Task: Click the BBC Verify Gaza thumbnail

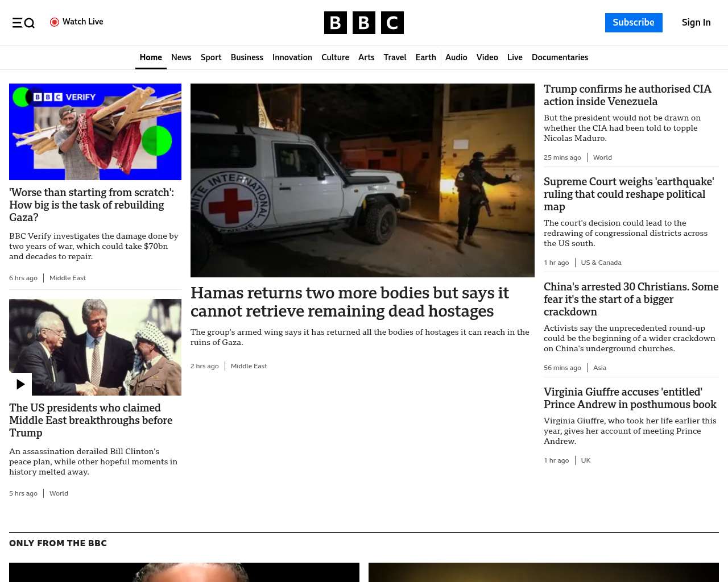Action: point(95,132)
